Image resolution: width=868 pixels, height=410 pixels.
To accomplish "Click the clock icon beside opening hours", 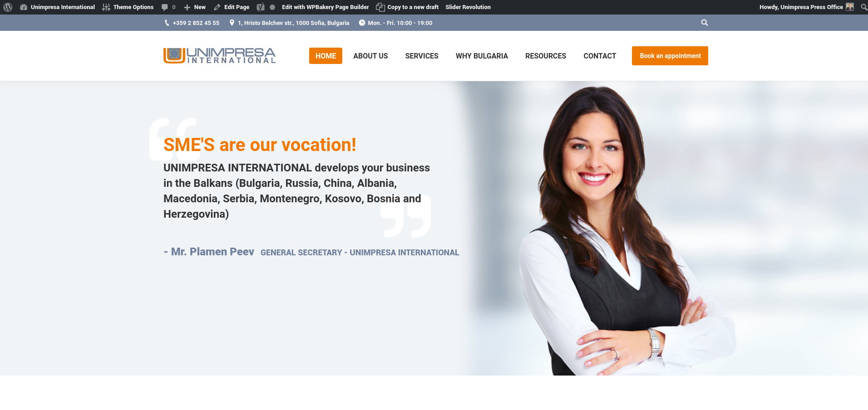I will click(x=362, y=23).
